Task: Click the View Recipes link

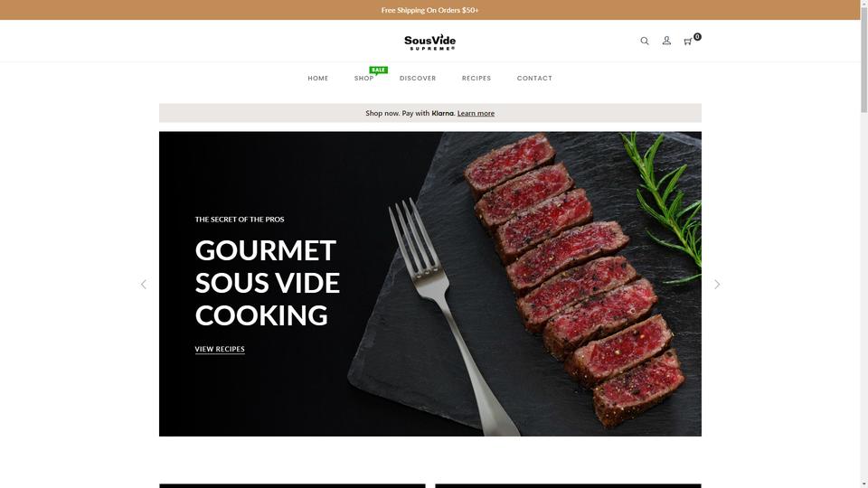Action: click(x=220, y=349)
